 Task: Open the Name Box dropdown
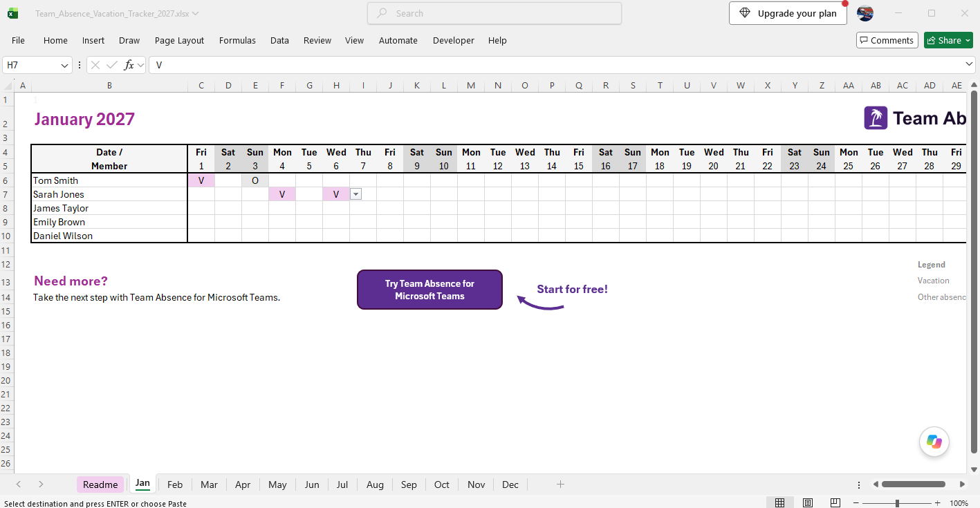pos(65,65)
